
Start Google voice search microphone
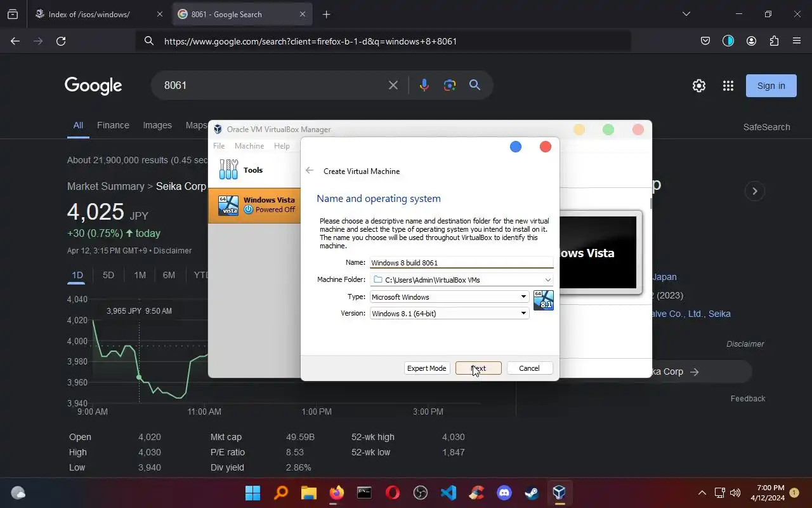[424, 85]
